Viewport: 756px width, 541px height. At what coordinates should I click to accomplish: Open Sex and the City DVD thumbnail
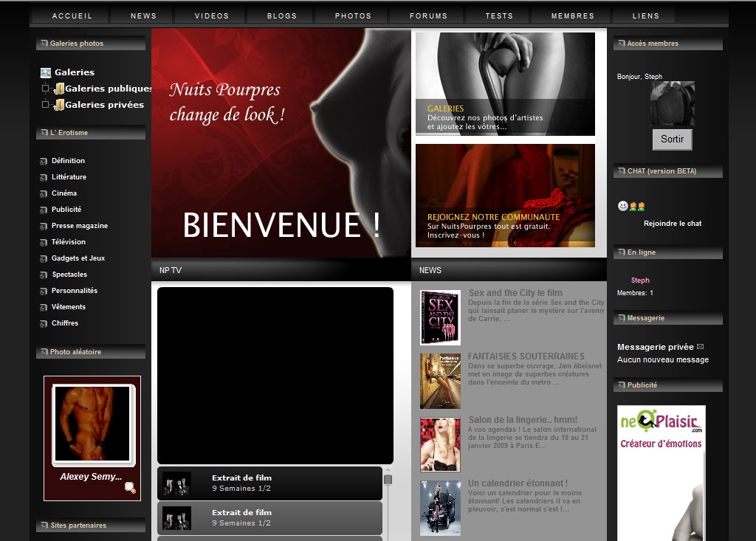[440, 317]
